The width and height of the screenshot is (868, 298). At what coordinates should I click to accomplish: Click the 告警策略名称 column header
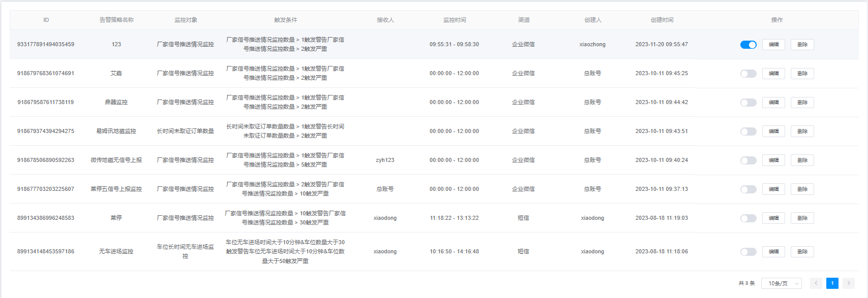coord(116,20)
